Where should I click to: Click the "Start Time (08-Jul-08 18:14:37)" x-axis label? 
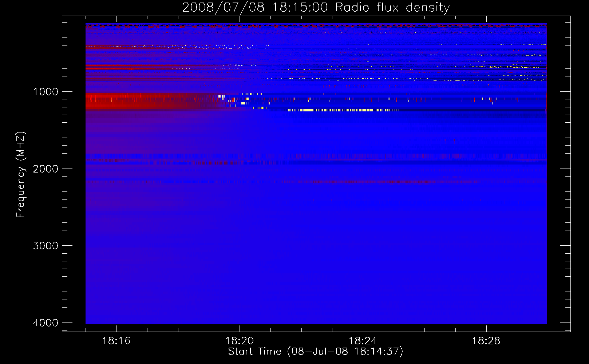(x=316, y=352)
